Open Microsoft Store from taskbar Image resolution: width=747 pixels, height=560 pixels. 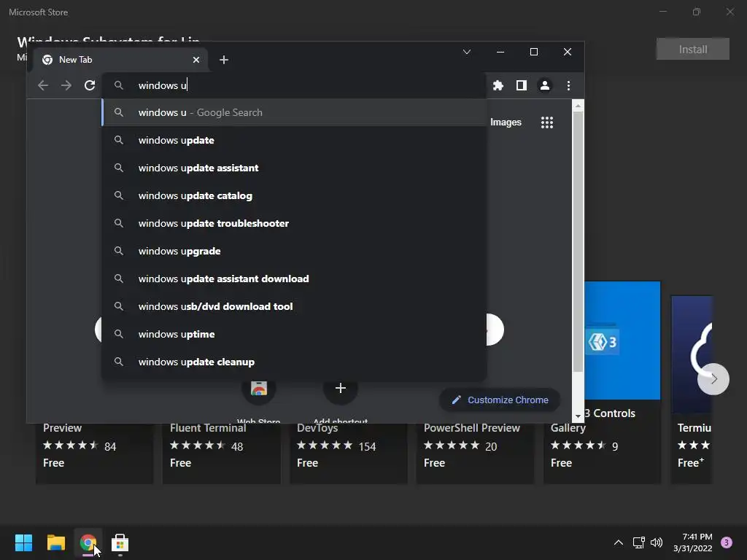click(120, 542)
